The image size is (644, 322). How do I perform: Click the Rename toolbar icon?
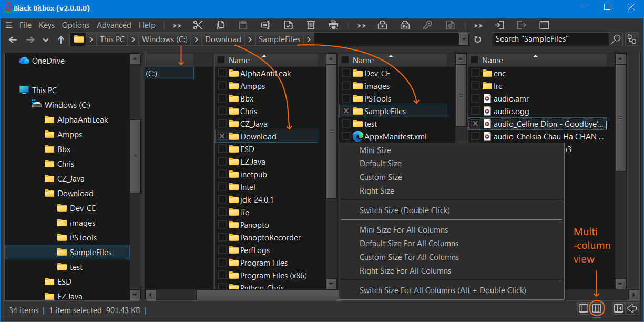click(x=266, y=25)
